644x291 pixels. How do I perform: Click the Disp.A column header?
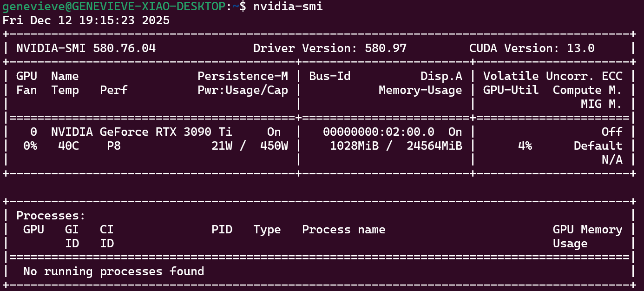441,76
